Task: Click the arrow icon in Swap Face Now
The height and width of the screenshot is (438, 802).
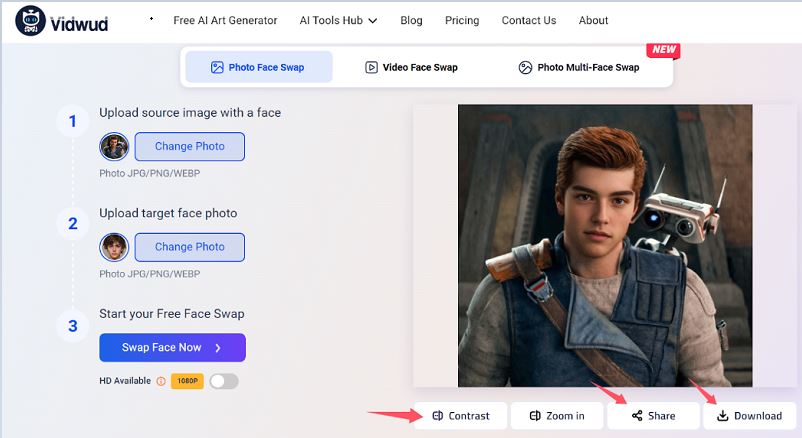Action: 218,348
